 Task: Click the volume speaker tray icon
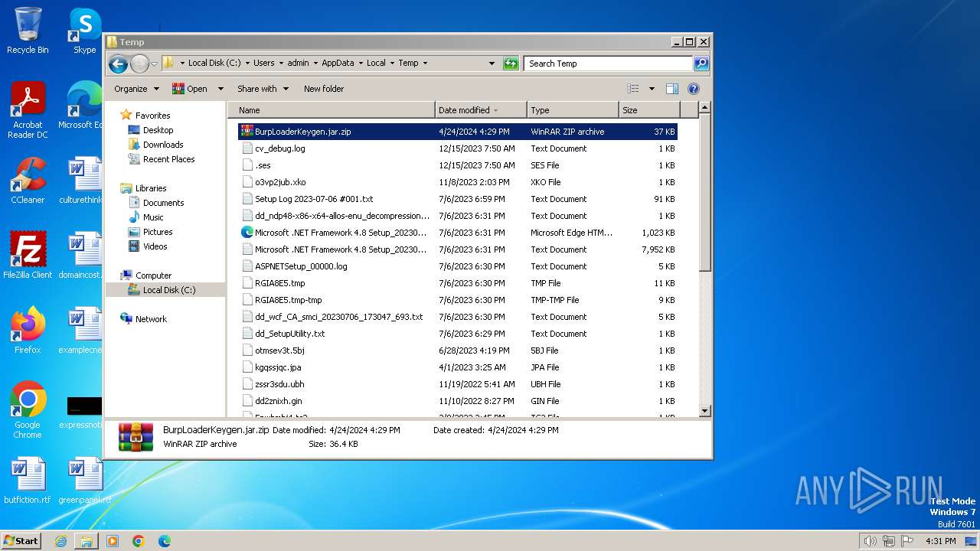click(x=870, y=541)
